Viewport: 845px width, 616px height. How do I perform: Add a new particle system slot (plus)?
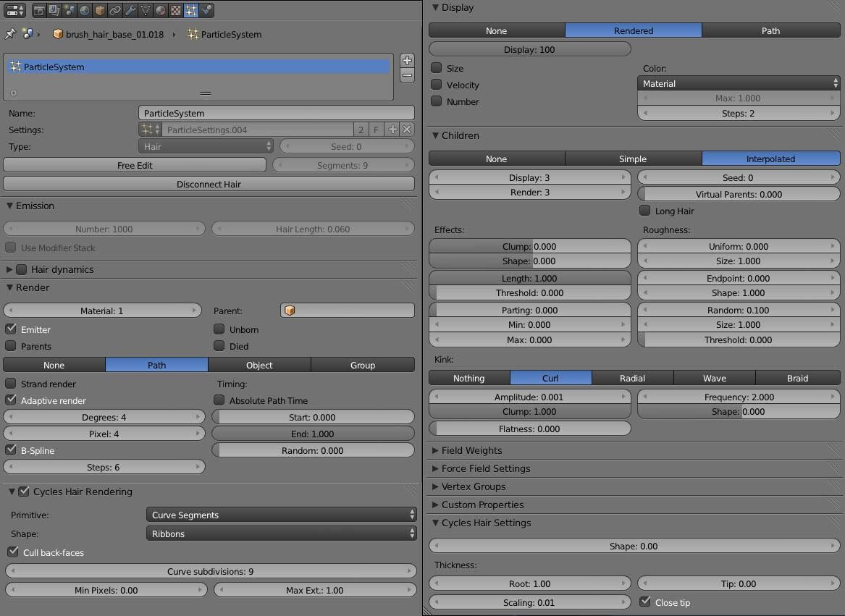tap(408, 60)
